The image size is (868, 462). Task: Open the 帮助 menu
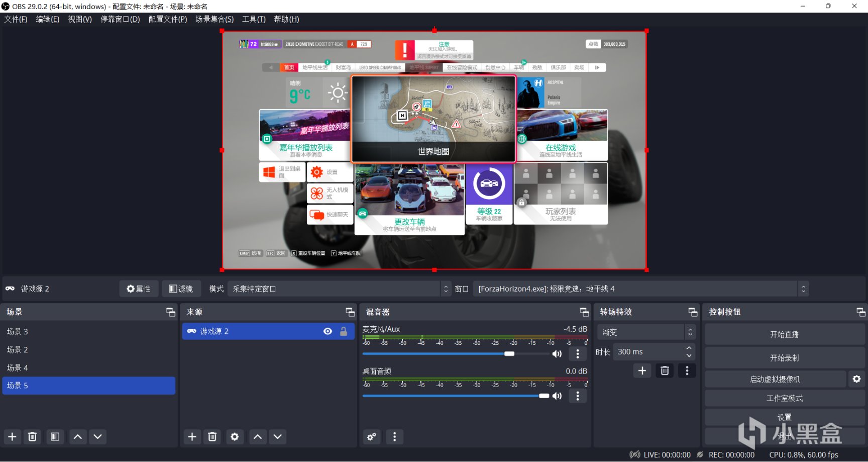click(x=286, y=19)
